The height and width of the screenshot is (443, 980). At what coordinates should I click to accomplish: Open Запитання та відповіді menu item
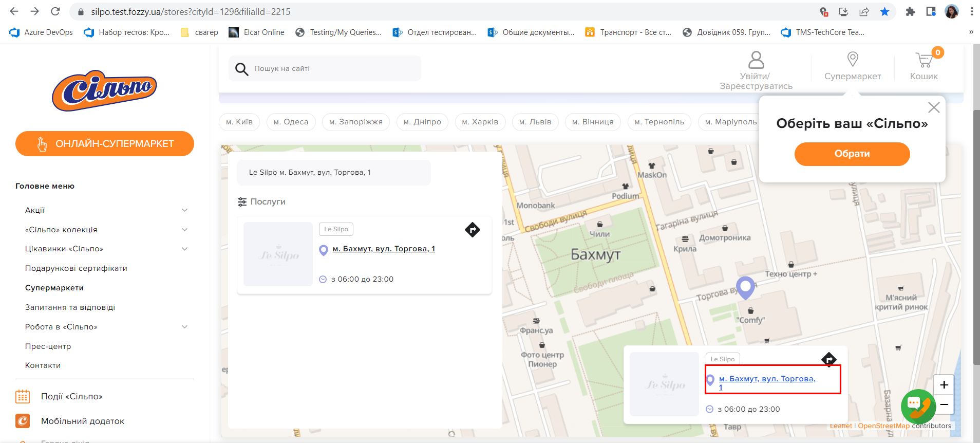coord(70,307)
